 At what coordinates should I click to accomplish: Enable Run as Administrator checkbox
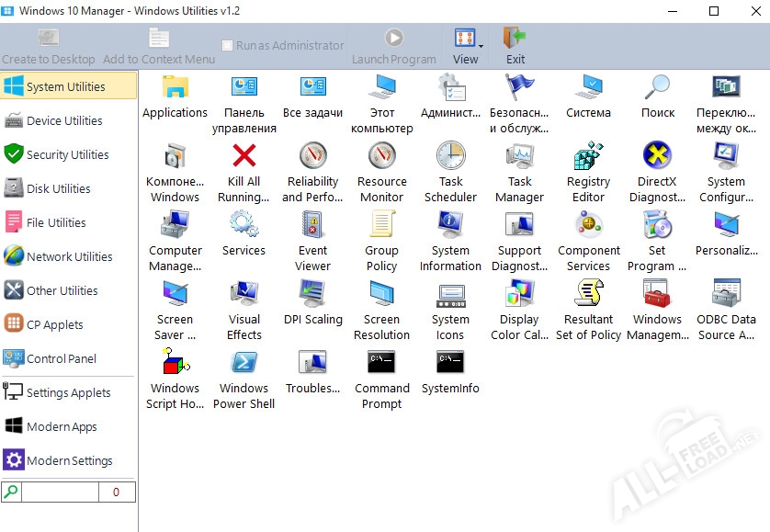[228, 45]
